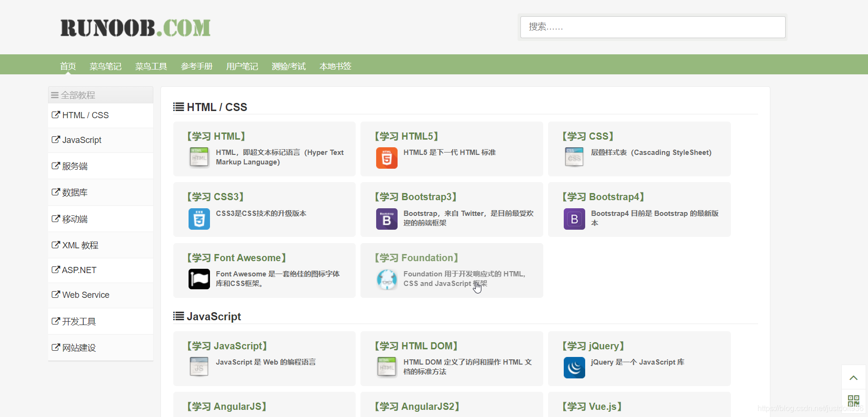868x417 pixels.
Task: Click the QR code icon
Action: tap(854, 401)
